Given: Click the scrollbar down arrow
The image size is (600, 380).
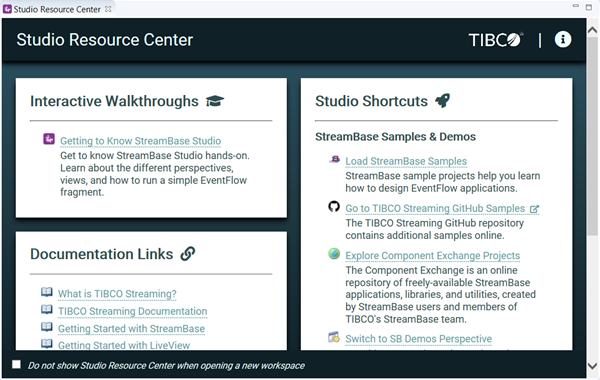Looking at the screenshot, I should (592, 366).
